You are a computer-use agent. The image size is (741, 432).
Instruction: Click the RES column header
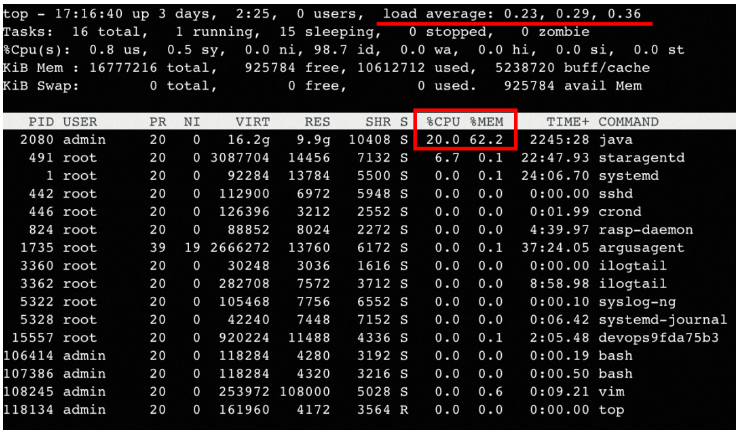(317, 122)
